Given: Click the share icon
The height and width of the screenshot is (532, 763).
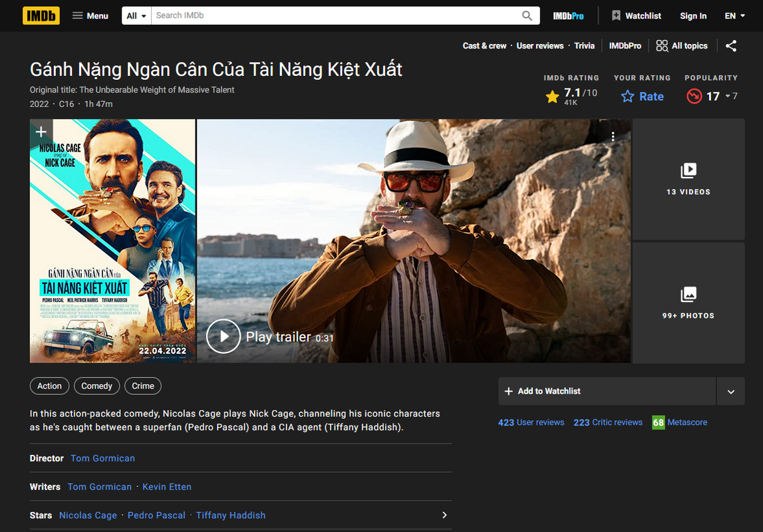Looking at the screenshot, I should coord(731,46).
